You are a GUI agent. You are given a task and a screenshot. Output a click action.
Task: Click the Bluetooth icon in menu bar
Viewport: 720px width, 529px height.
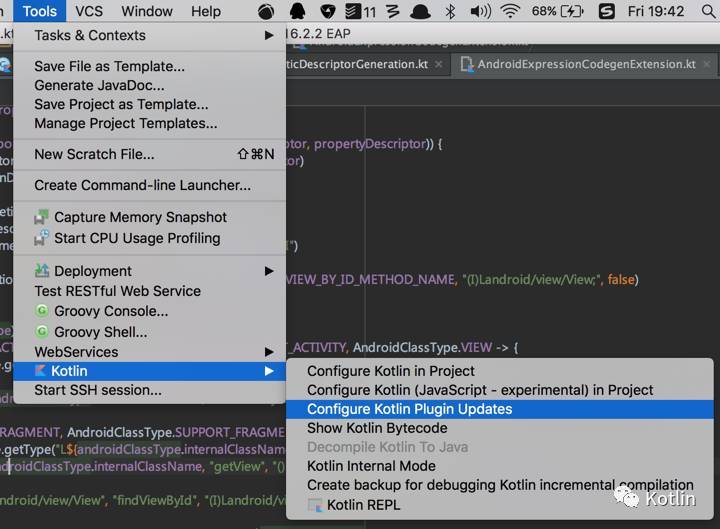coord(450,11)
